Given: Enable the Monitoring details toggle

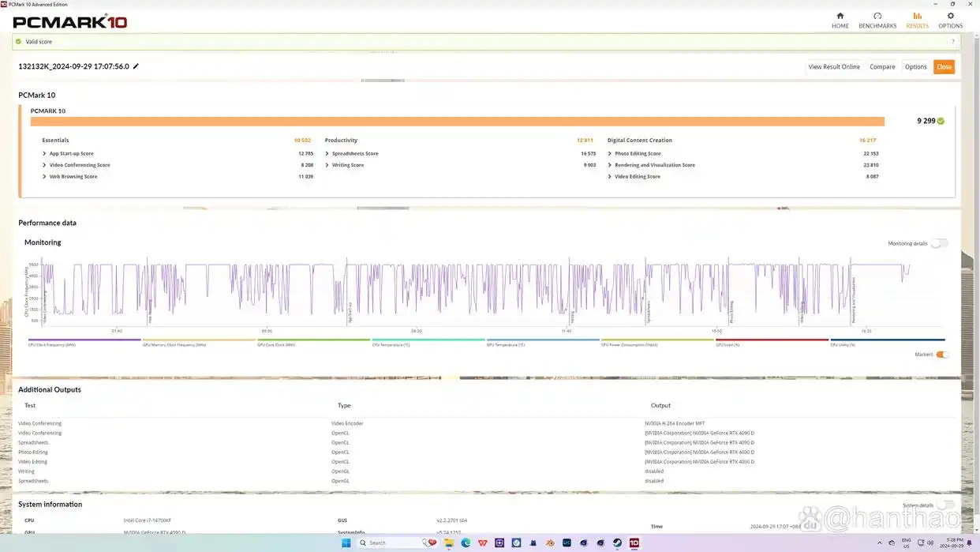Looking at the screenshot, I should [939, 243].
